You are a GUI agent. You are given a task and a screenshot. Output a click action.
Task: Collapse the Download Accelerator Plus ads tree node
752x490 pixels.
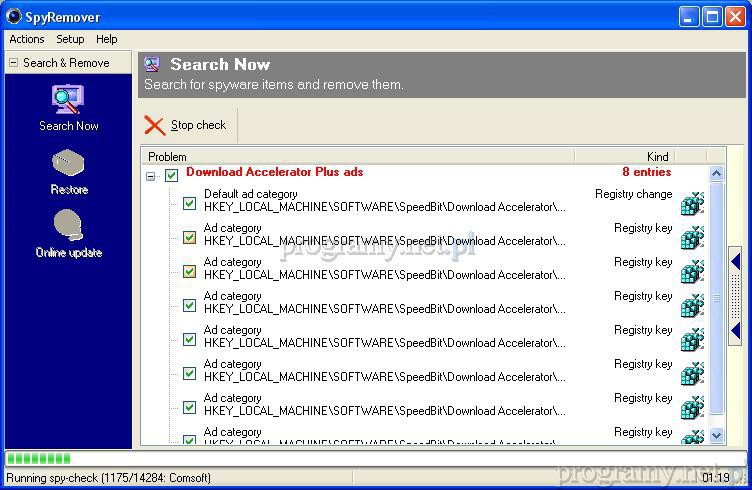point(151,176)
